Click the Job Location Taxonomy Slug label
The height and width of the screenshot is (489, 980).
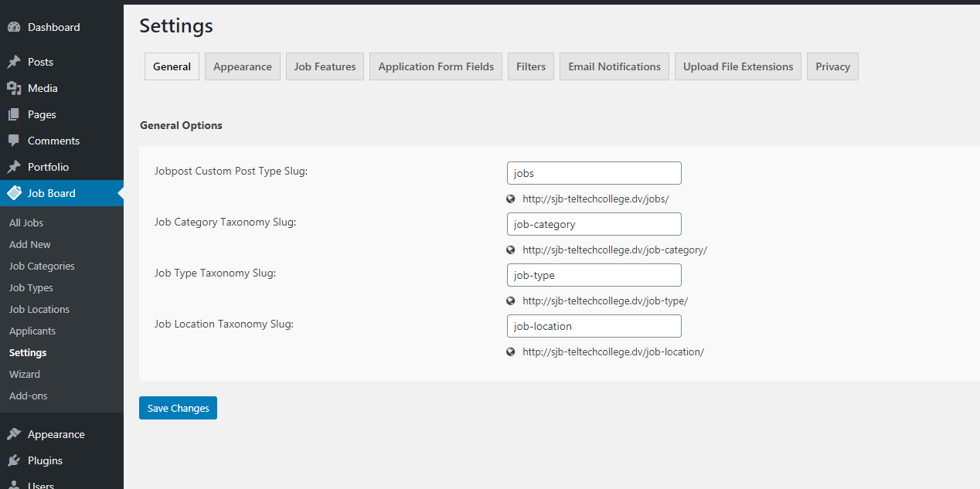click(x=224, y=324)
